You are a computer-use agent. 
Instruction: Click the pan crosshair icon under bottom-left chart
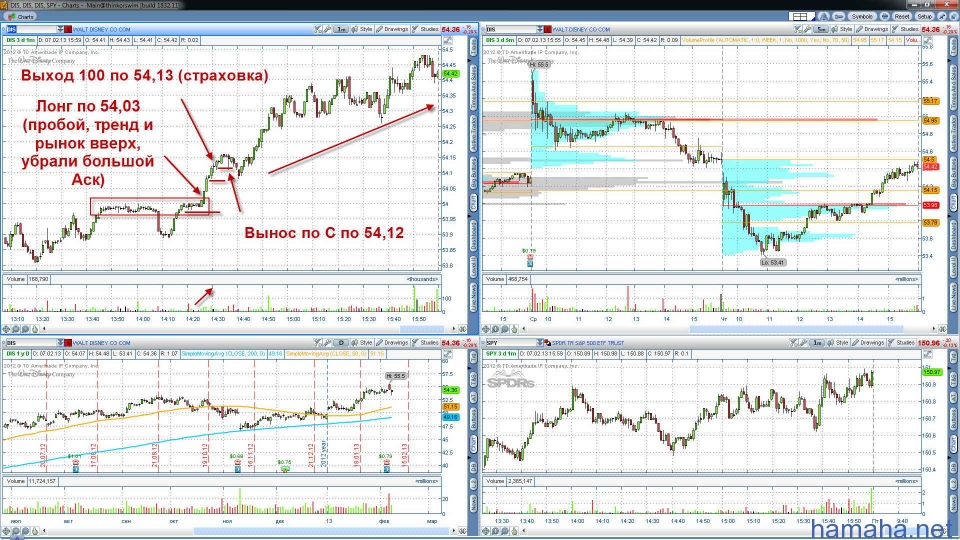click(x=7, y=531)
